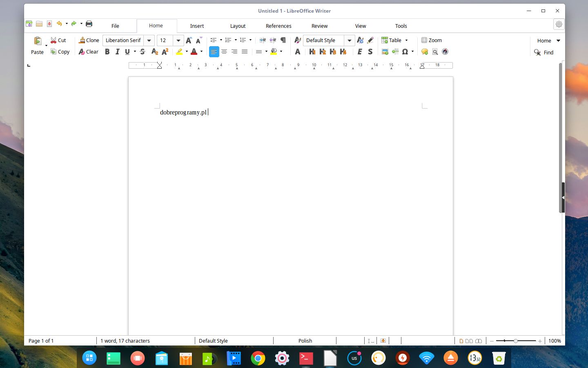Align text to the left
The height and width of the screenshot is (368, 588).
[x=214, y=52]
